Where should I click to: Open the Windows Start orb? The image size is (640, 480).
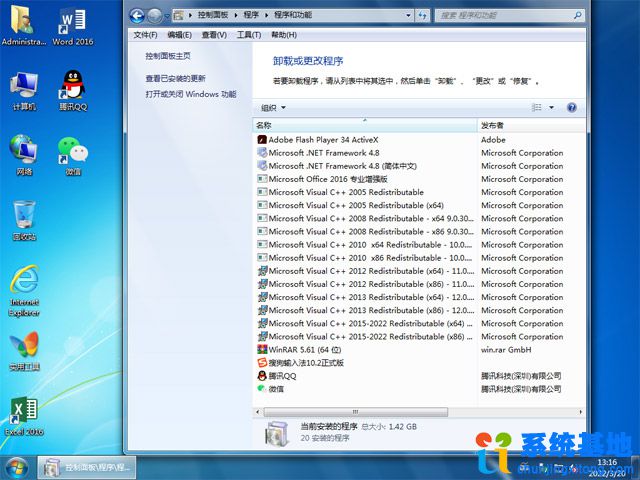click(x=17, y=468)
